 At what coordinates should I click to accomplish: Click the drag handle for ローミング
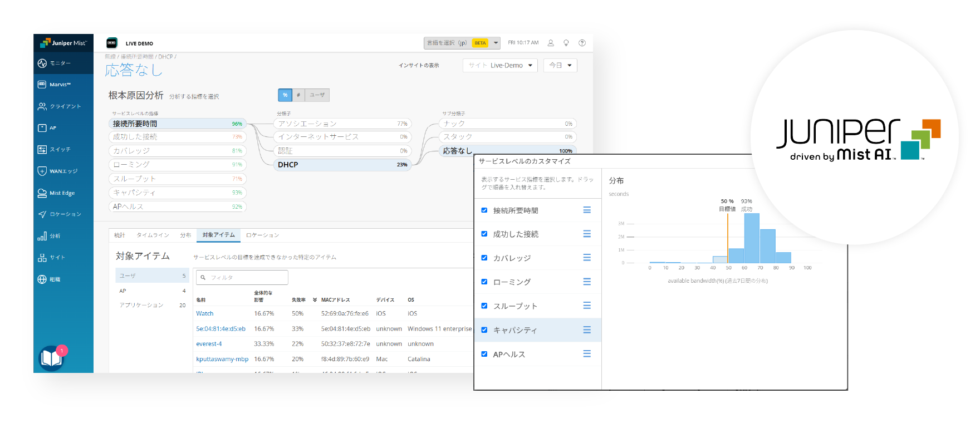(x=587, y=282)
